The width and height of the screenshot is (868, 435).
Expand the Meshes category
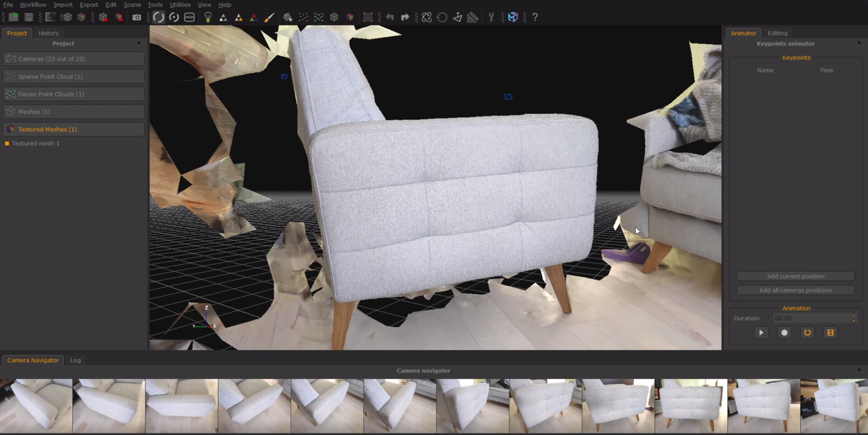(74, 112)
